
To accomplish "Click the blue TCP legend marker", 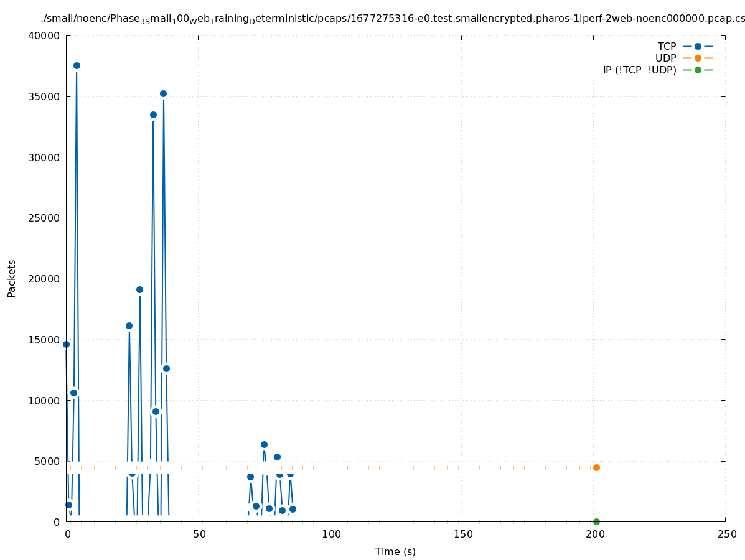I will tap(698, 46).
